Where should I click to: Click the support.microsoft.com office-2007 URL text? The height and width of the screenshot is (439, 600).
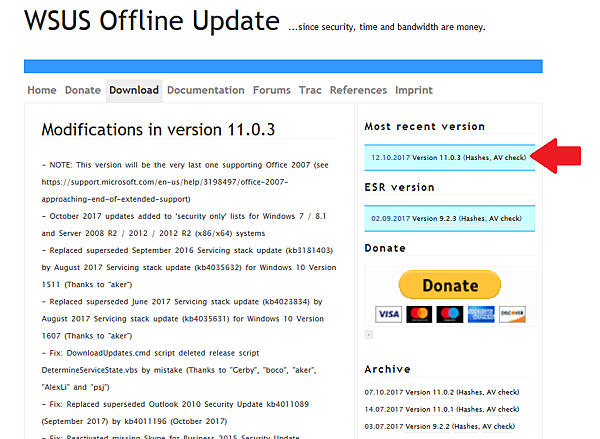point(165,191)
